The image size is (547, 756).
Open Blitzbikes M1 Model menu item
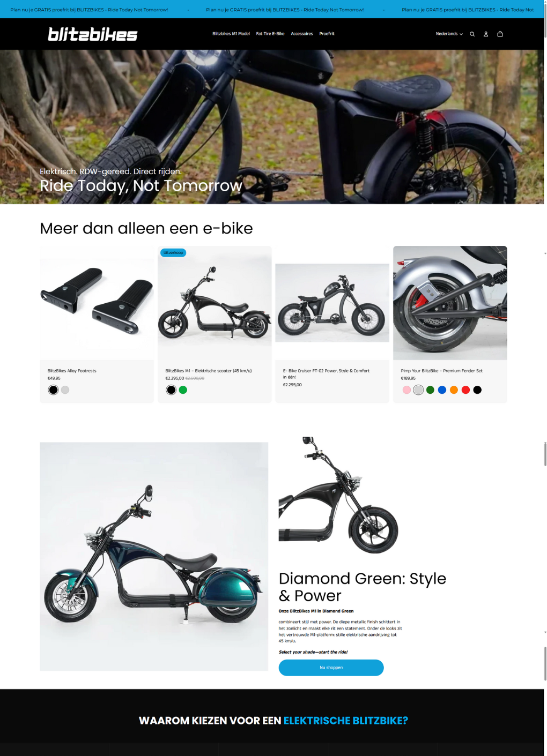point(231,34)
